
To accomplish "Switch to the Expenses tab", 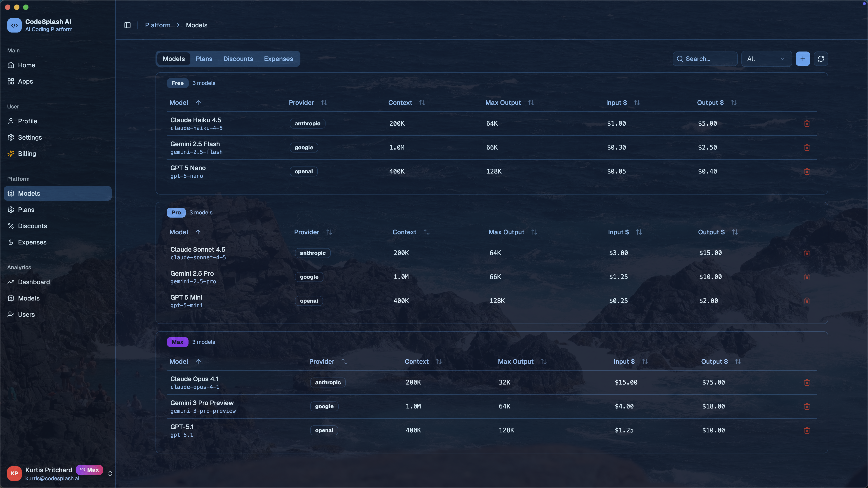I will click(278, 59).
